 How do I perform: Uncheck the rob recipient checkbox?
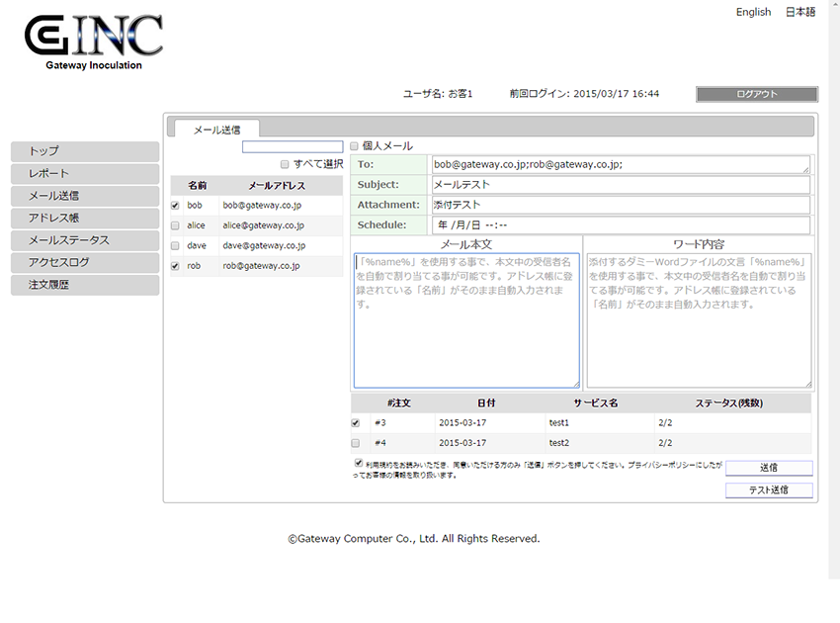coord(175,266)
